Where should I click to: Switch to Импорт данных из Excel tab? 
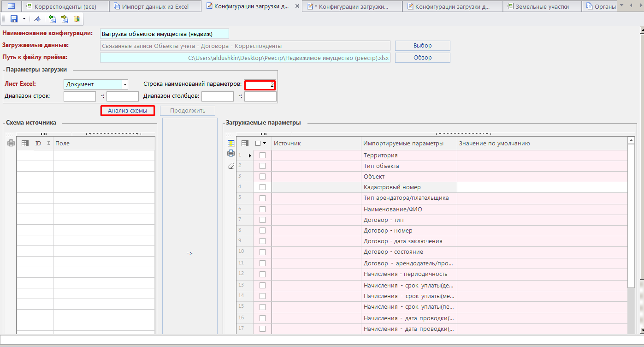coord(155,6)
